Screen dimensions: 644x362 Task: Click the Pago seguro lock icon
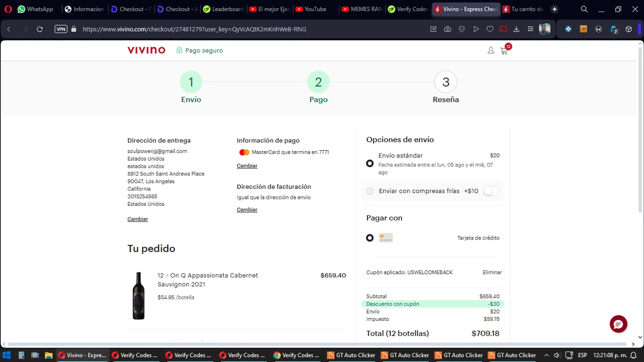(179, 50)
